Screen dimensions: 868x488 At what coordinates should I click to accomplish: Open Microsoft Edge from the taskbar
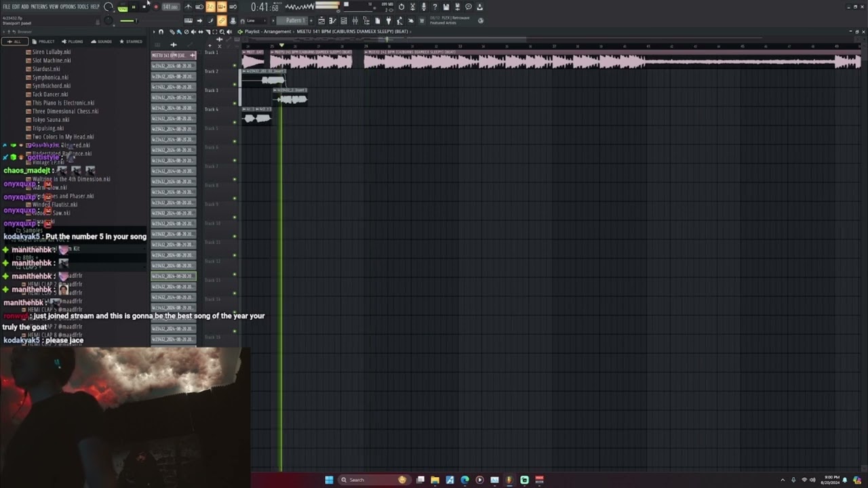click(465, 480)
